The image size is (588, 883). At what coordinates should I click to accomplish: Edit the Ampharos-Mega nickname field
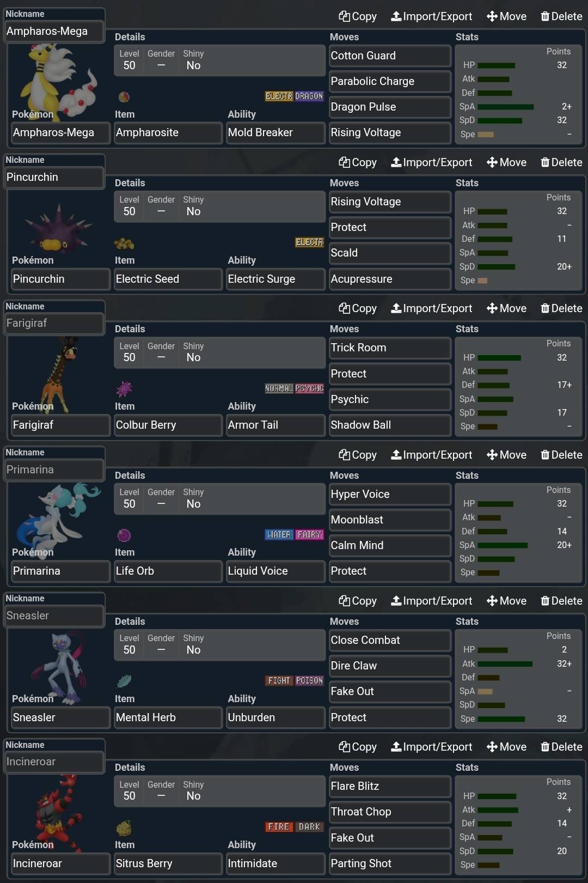(x=54, y=31)
